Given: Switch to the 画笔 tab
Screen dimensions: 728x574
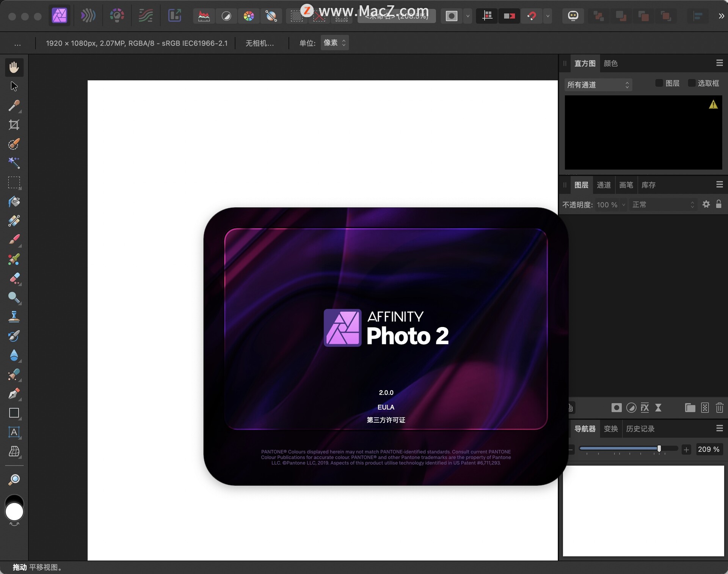Looking at the screenshot, I should coord(626,185).
